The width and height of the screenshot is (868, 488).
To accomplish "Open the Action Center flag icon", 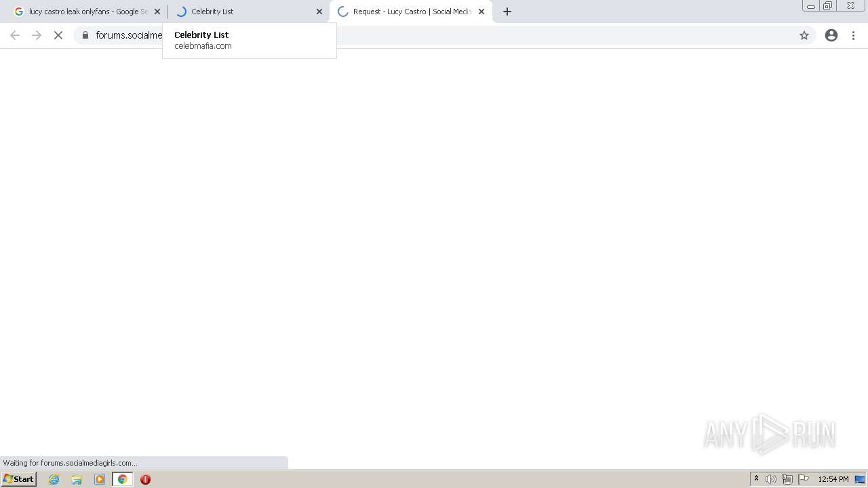I will pyautogui.click(x=804, y=479).
